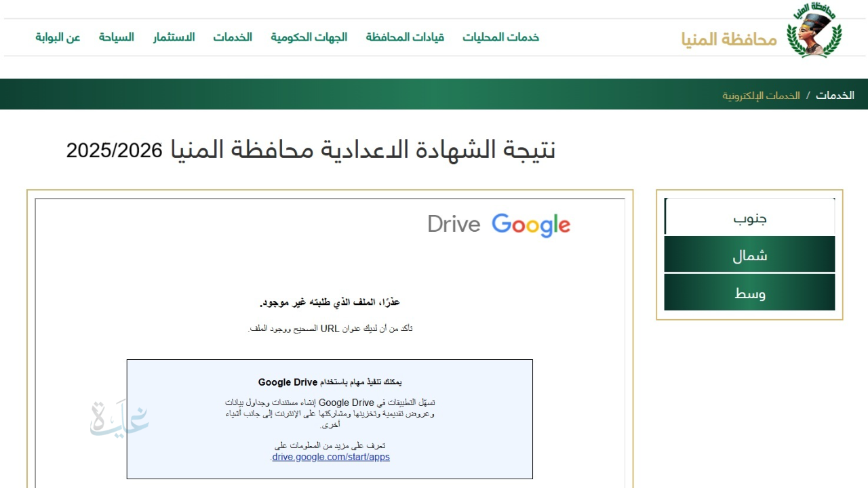Expand the الجهات الحكومية navigation menu
Image resolution: width=868 pixels, height=488 pixels.
click(x=309, y=37)
